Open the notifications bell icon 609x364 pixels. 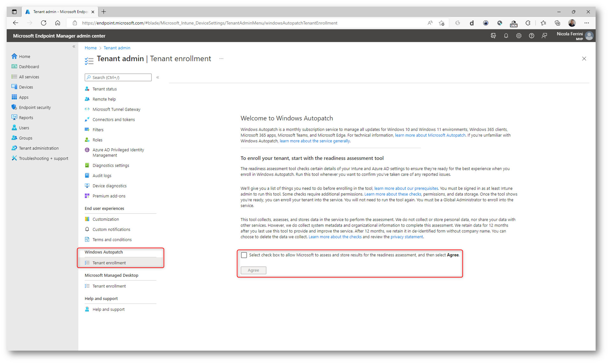(506, 36)
